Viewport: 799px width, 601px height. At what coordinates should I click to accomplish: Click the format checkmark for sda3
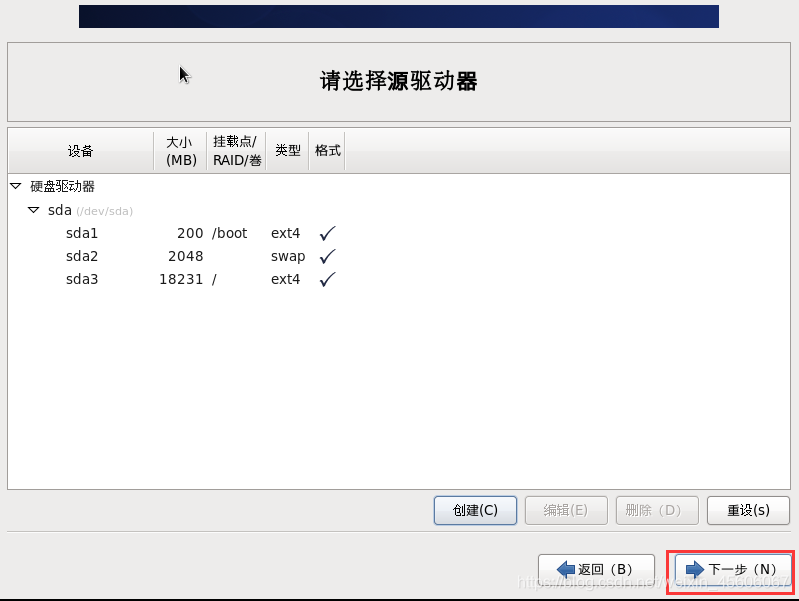pos(327,279)
